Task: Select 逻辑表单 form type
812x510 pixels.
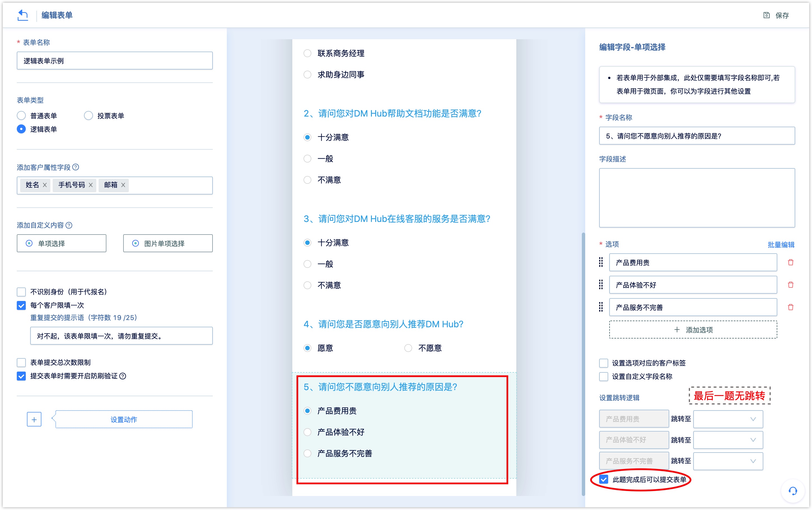Action: tap(21, 129)
